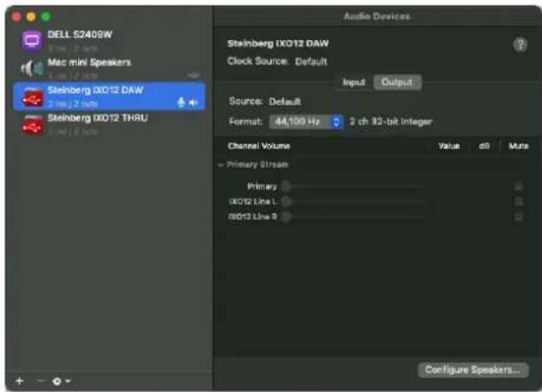The image size is (542, 392).
Task: Open the gear action menu
Action: (x=61, y=381)
